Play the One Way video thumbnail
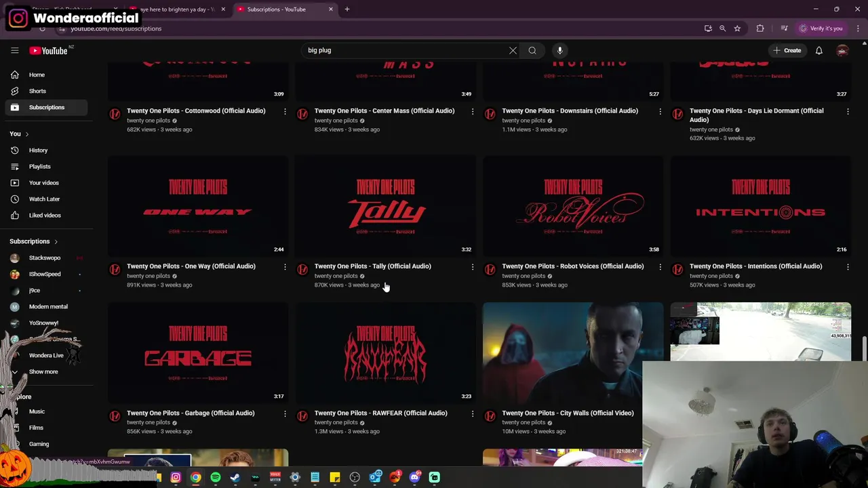 coord(198,206)
